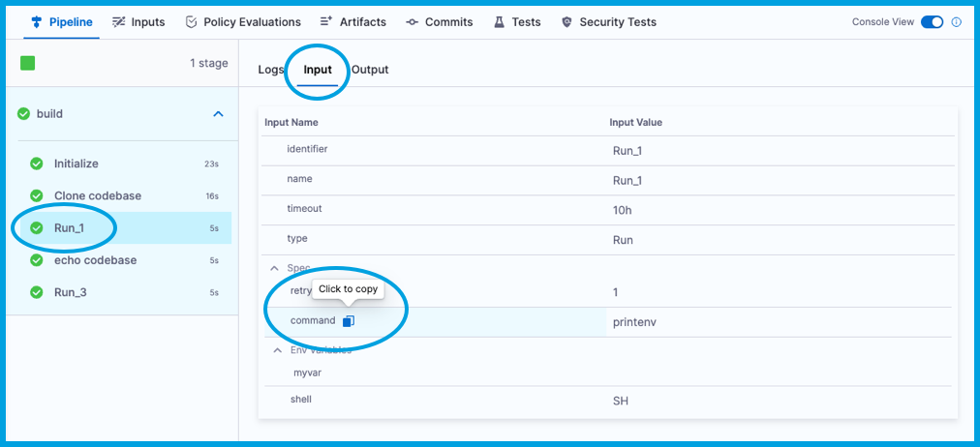Viewport: 980px width, 447px height.
Task: Click the success check icon next to Run_3
Action: (x=37, y=292)
